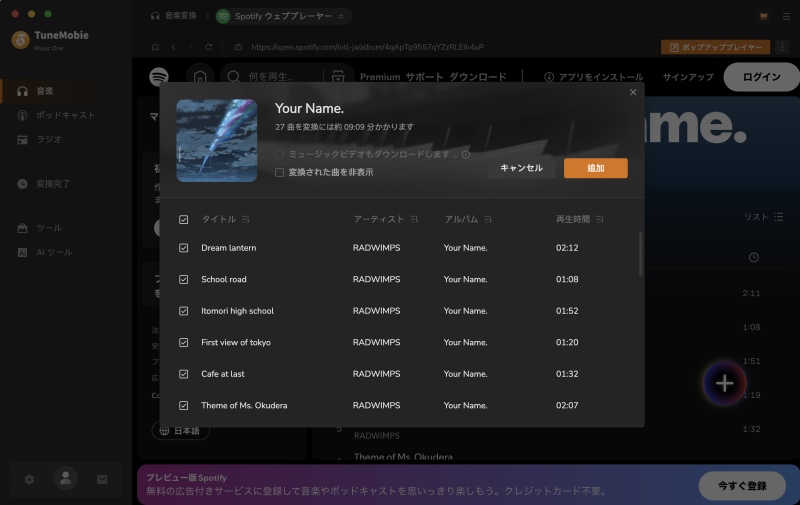
Task: Click the 01:52 duration cell
Action: click(567, 311)
